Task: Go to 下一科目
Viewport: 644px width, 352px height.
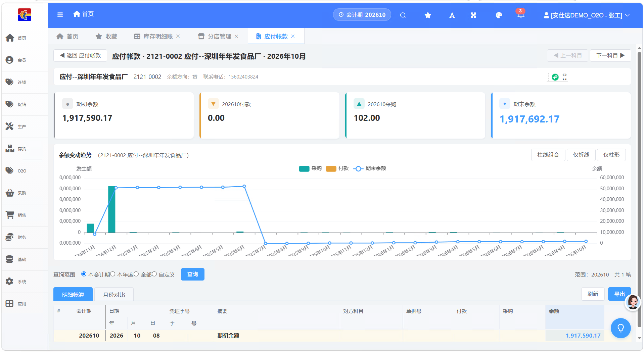Action: pyautogui.click(x=610, y=55)
